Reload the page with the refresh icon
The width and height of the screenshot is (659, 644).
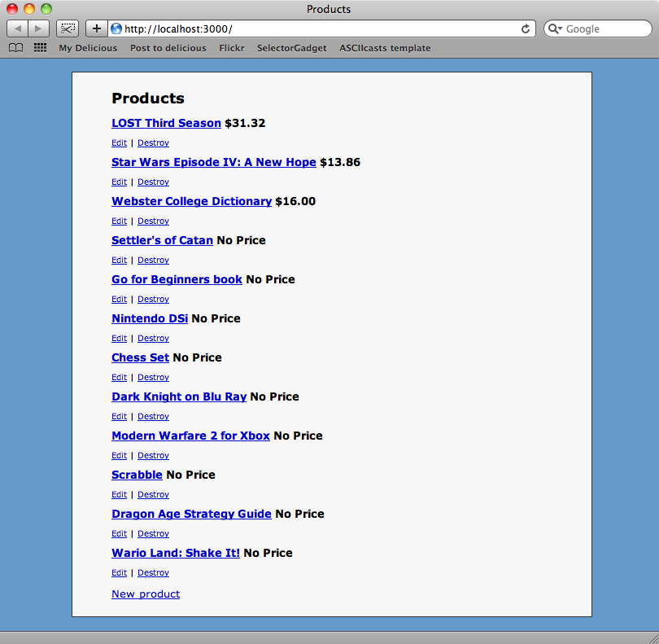(x=526, y=28)
